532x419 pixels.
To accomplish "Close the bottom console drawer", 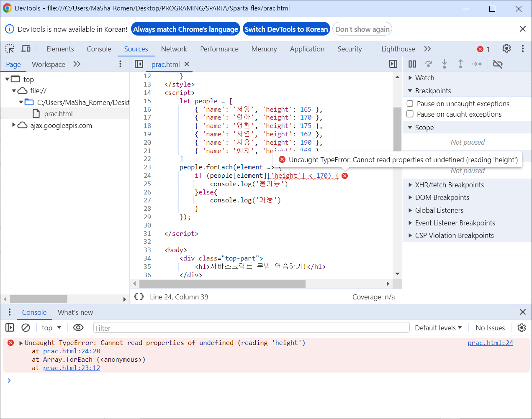I will [x=522, y=312].
